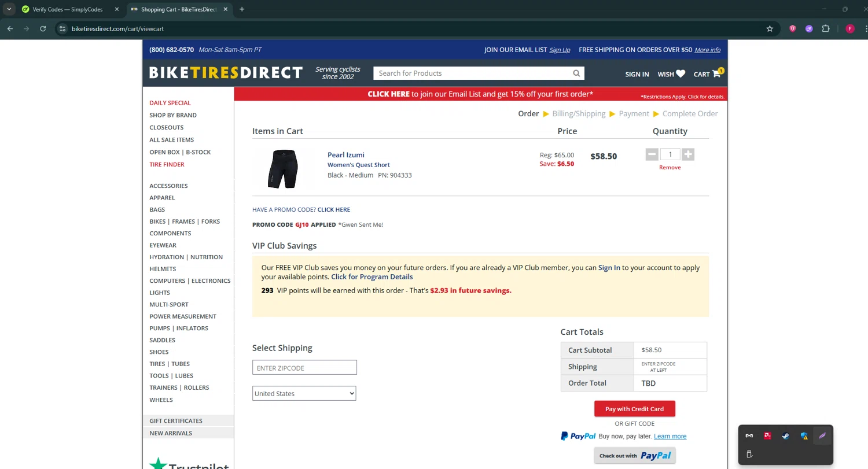Click Remove link under quantity
This screenshot has width=868, height=469.
pos(670,167)
